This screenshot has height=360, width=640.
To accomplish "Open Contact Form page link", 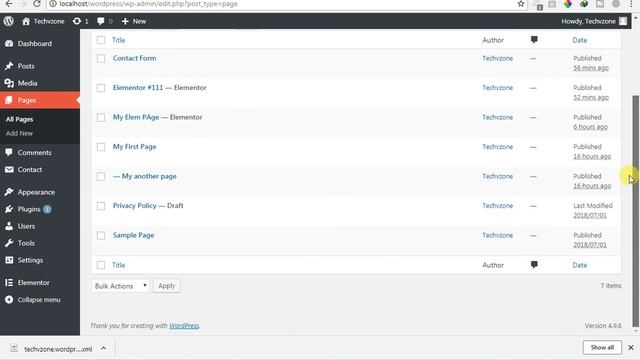I will [134, 58].
